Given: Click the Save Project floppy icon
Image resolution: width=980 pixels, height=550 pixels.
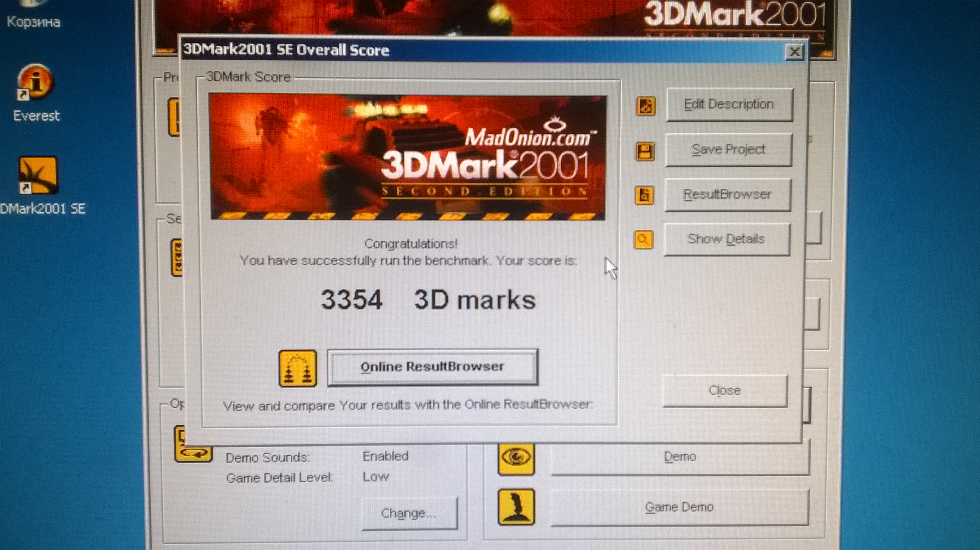Looking at the screenshot, I should pyautogui.click(x=645, y=151).
